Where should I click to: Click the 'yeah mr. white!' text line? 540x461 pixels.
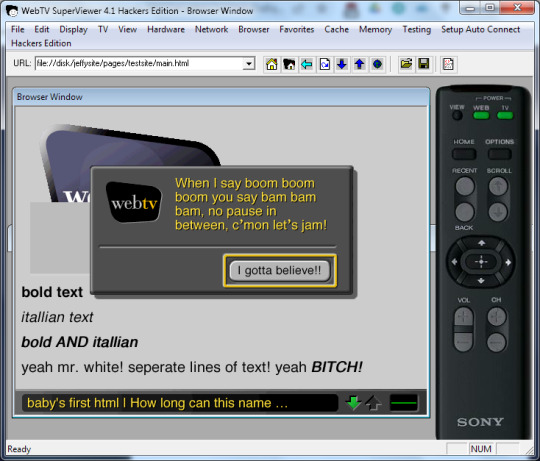192,367
